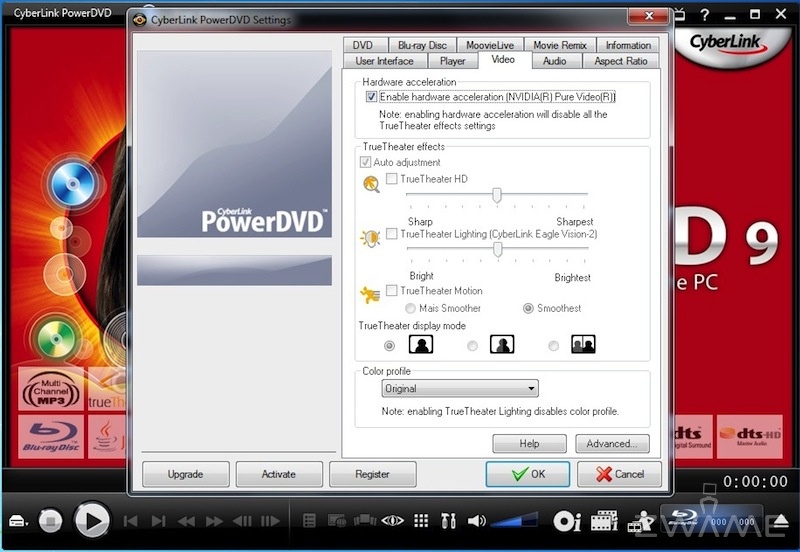
Task: Click the TrueTheater Motion runner icon
Action: point(370,295)
